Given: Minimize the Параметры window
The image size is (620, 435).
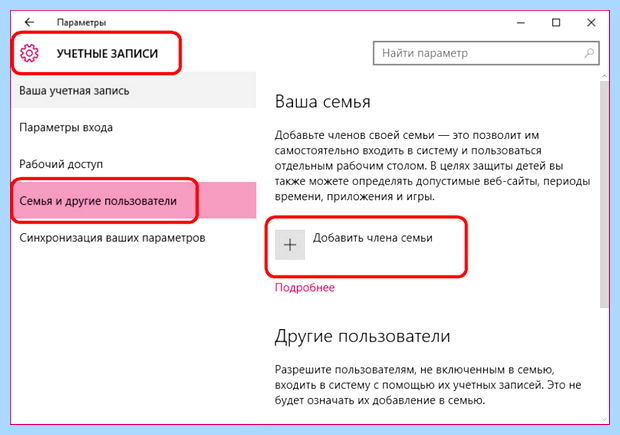Looking at the screenshot, I should click(521, 23).
